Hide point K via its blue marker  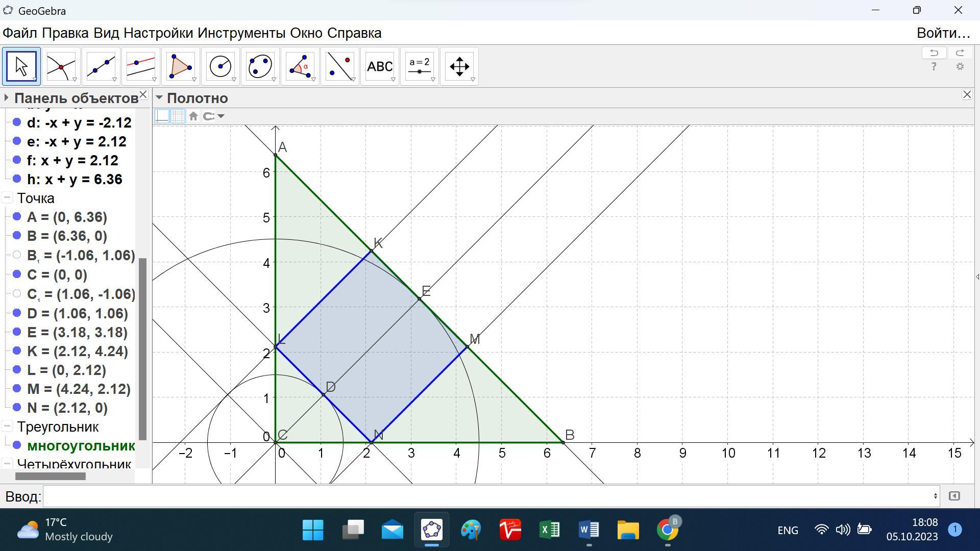(17, 351)
